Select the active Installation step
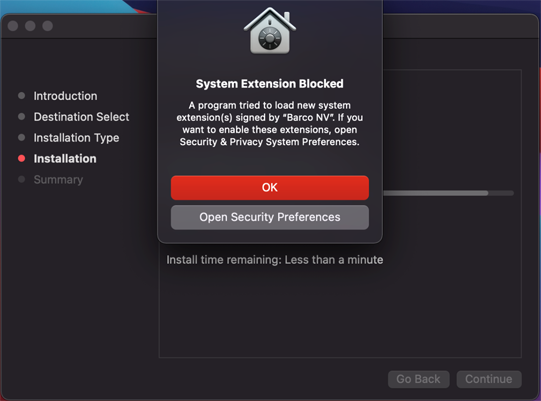Screen dimensions: 541x401 click(65, 158)
